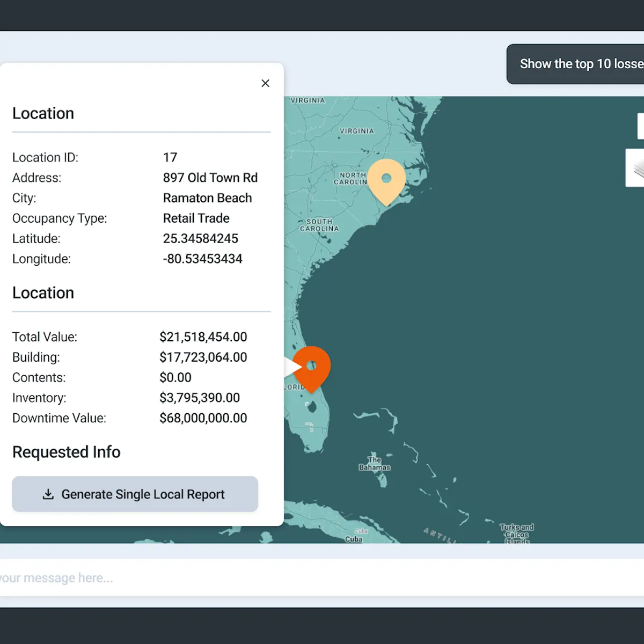The width and height of the screenshot is (644, 644).
Task: Click the Show the top 10 losses suggestion
Action: [x=575, y=64]
